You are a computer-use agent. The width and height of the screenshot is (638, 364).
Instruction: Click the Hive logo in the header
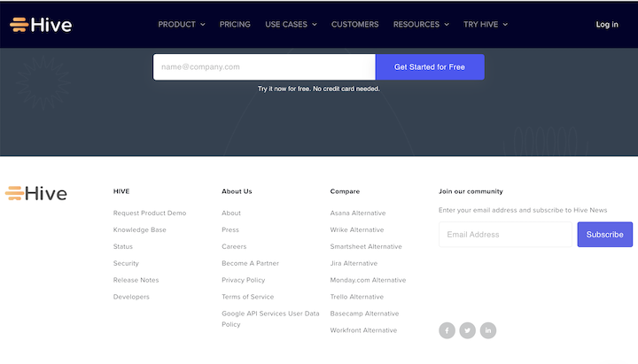(41, 25)
